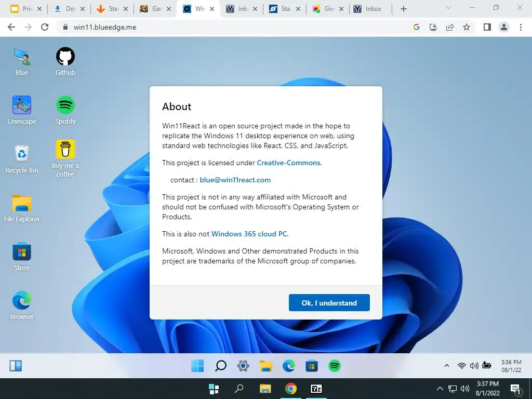The width and height of the screenshot is (532, 399).
Task: Open the Start menu in the web taskbar
Action: (x=197, y=366)
